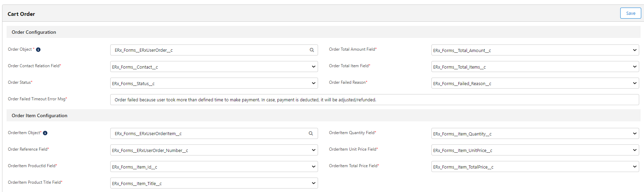
Task: Click the Order Failed Timeout Error Msg textbox
Action: point(374,100)
